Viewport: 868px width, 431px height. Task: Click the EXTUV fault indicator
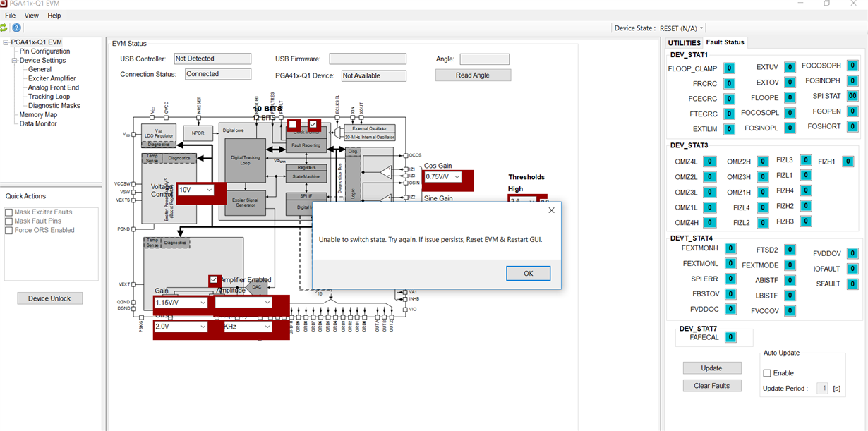(x=790, y=68)
